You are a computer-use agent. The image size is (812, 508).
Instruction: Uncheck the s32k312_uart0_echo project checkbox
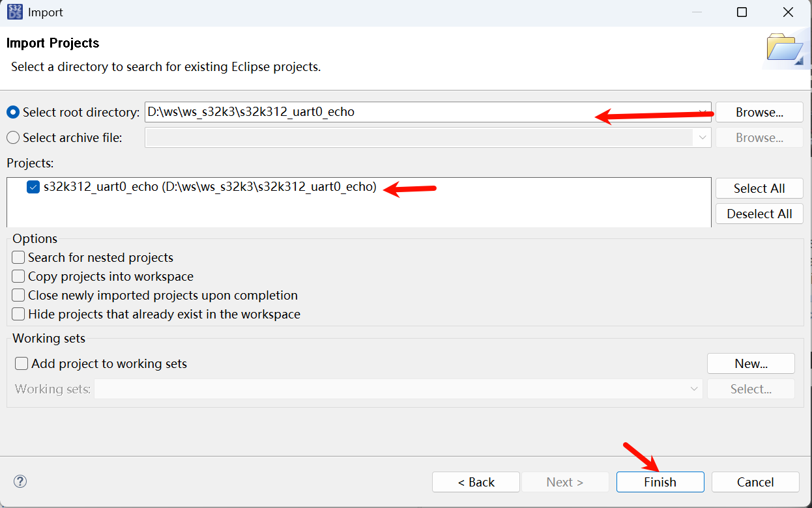(33, 187)
